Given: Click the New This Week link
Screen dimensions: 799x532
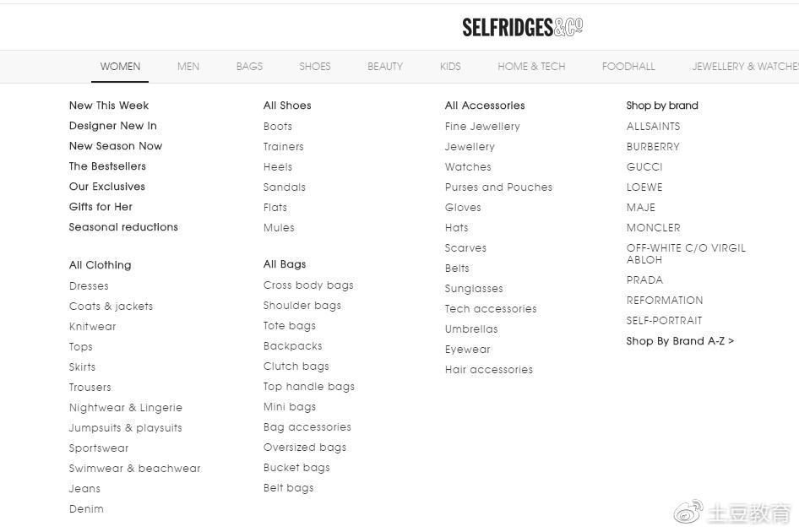Looking at the screenshot, I should [x=109, y=106].
